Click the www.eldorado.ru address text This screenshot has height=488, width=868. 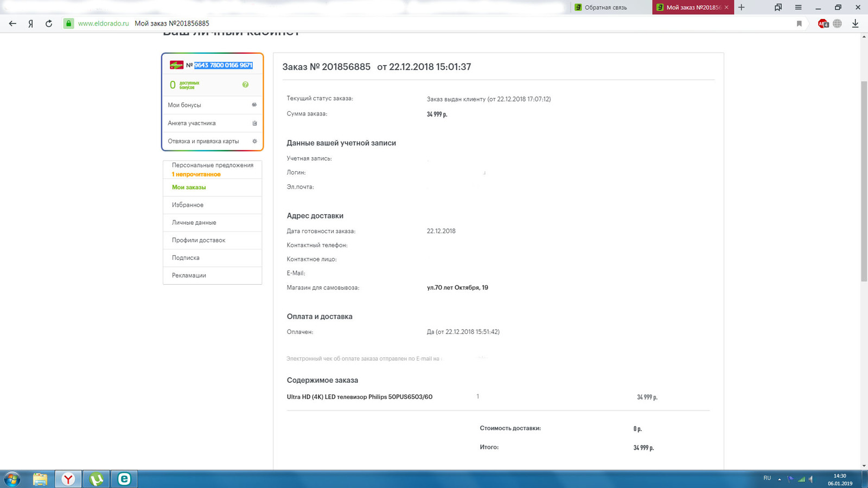(104, 23)
